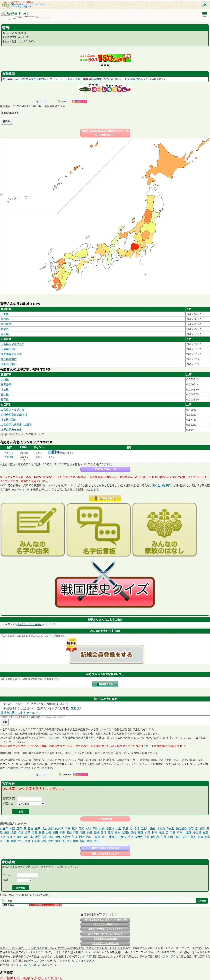Image resolution: width=210 pixels, height=980 pixels.
Task: Open the 神奈川県 link
Action: [x=6, y=324]
